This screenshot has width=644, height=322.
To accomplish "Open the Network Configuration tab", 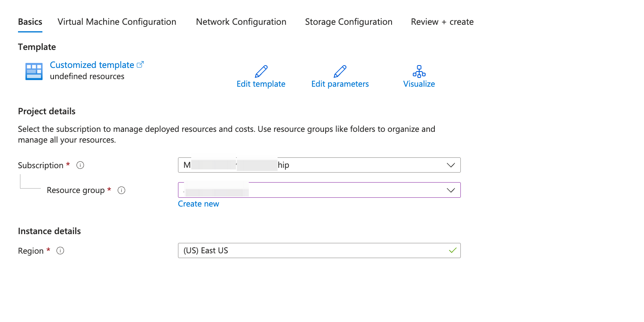I will click(241, 22).
